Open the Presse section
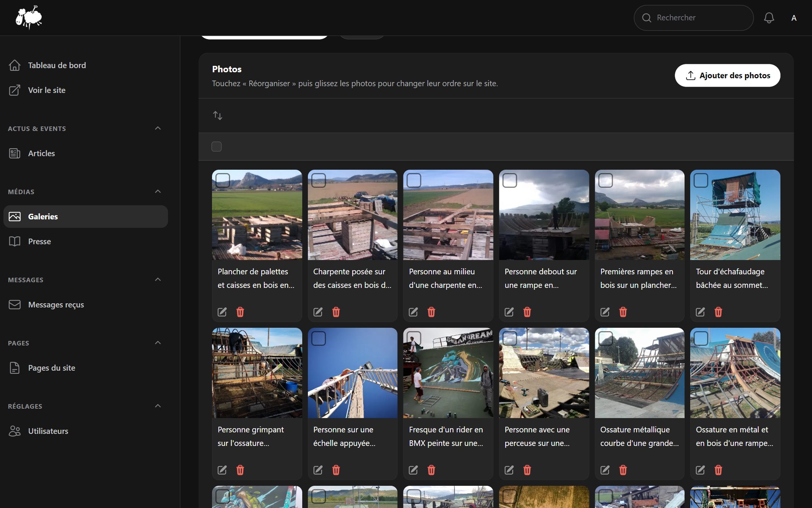Viewport: 812px width, 508px height. click(86, 241)
